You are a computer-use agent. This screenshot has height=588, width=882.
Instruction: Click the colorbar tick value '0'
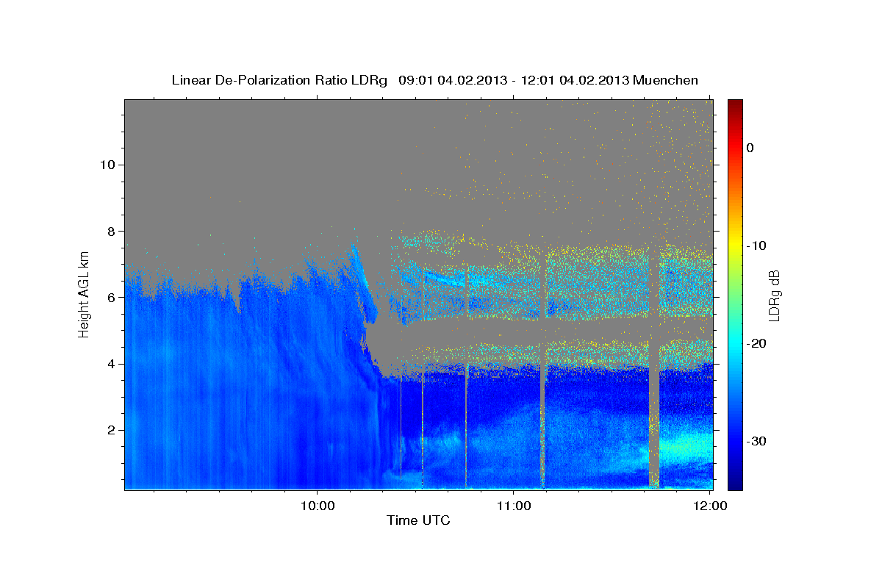(x=750, y=148)
